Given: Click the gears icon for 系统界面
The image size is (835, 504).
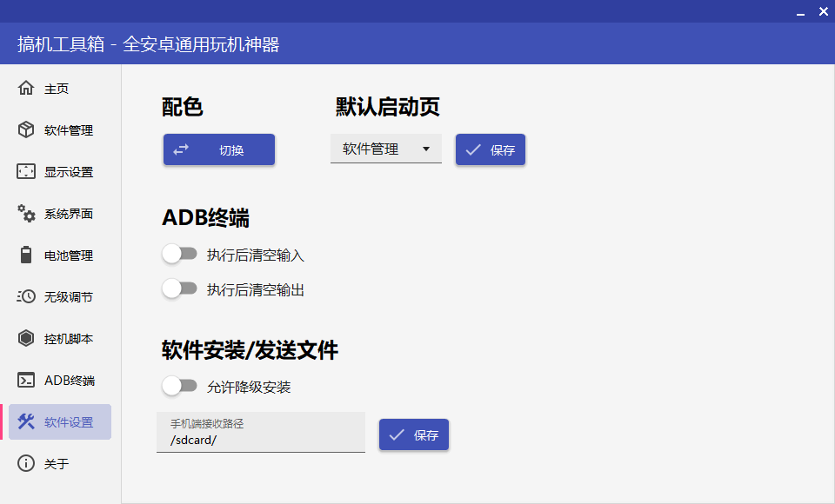Looking at the screenshot, I should tap(25, 213).
